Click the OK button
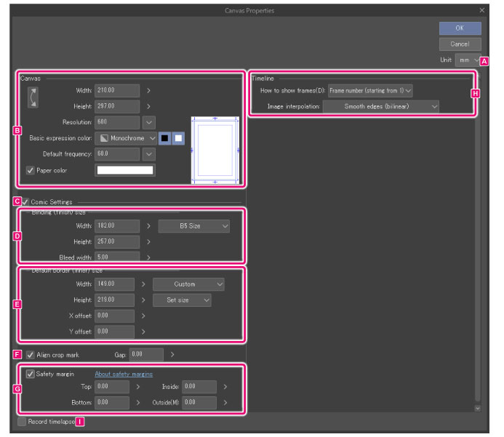504x437 pixels. 460,28
